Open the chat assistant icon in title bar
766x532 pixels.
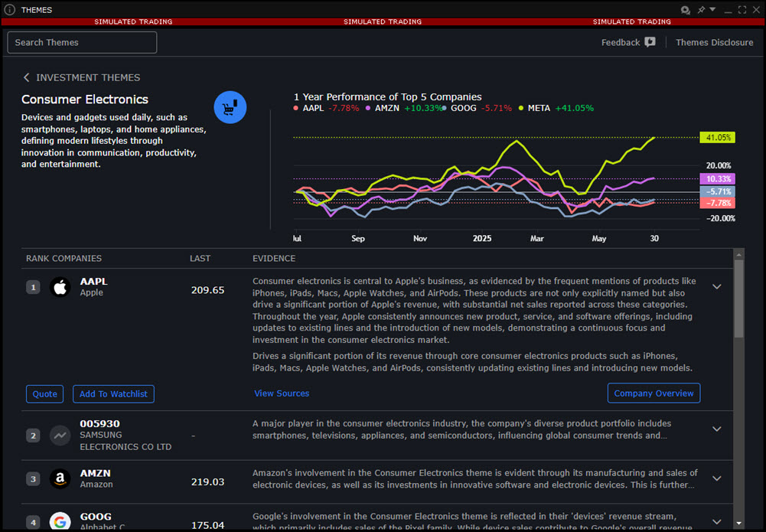coord(686,10)
